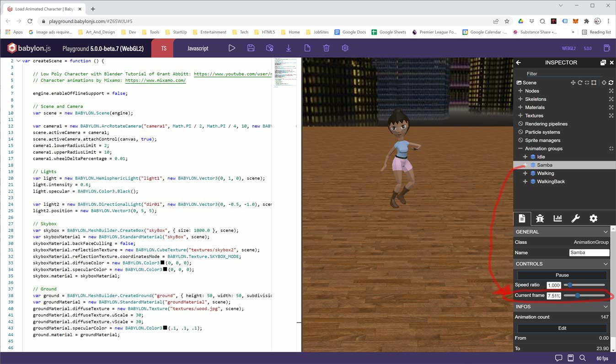Fold createScene function at line 2

point(18,61)
